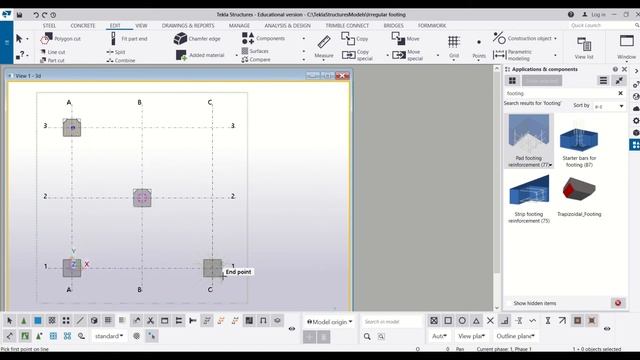The width and height of the screenshot is (640, 360).
Task: Open the STEEL ribbon tab
Action: tap(49, 26)
